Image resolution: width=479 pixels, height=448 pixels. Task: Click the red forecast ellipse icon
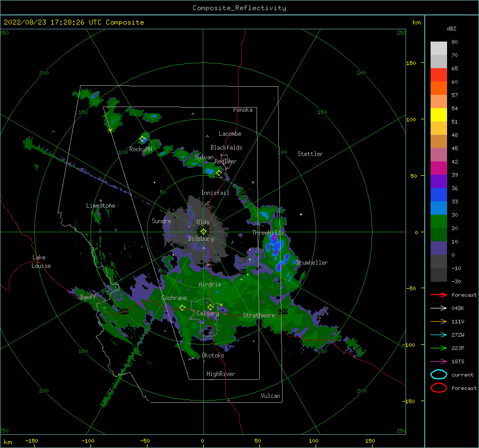tap(439, 388)
